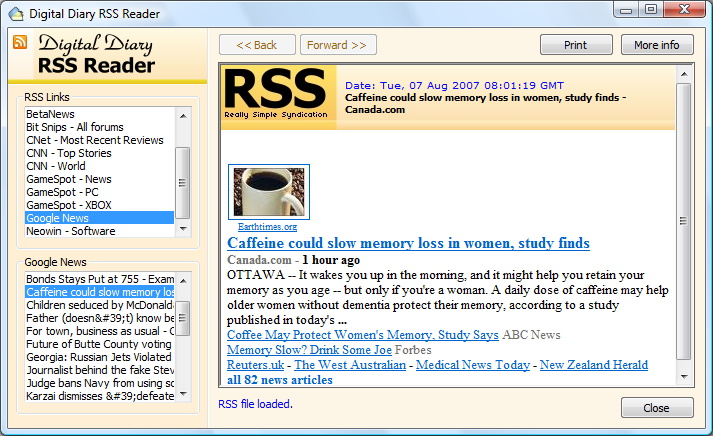Select Google News in RSS Links list

pyautogui.click(x=100, y=218)
